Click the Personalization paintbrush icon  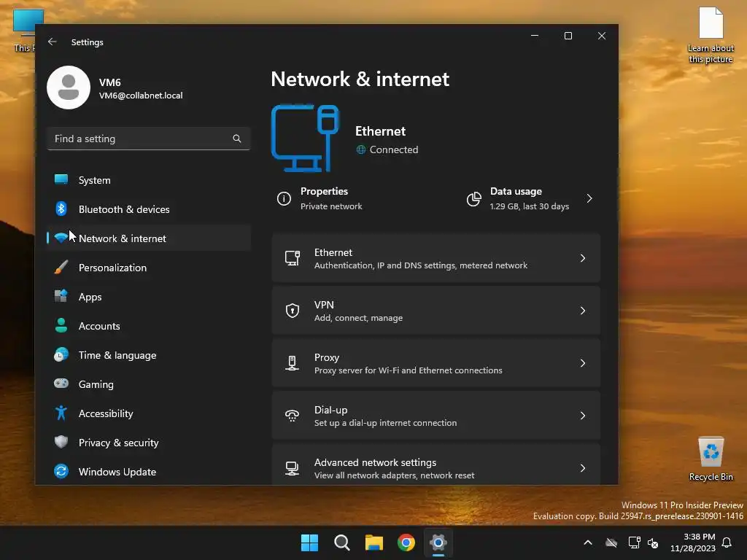pyautogui.click(x=61, y=267)
